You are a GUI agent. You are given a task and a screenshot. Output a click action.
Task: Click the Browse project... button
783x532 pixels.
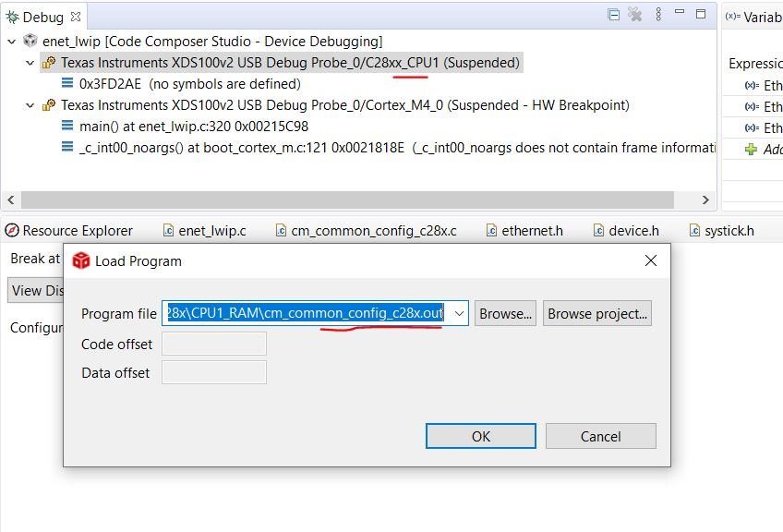[597, 313]
